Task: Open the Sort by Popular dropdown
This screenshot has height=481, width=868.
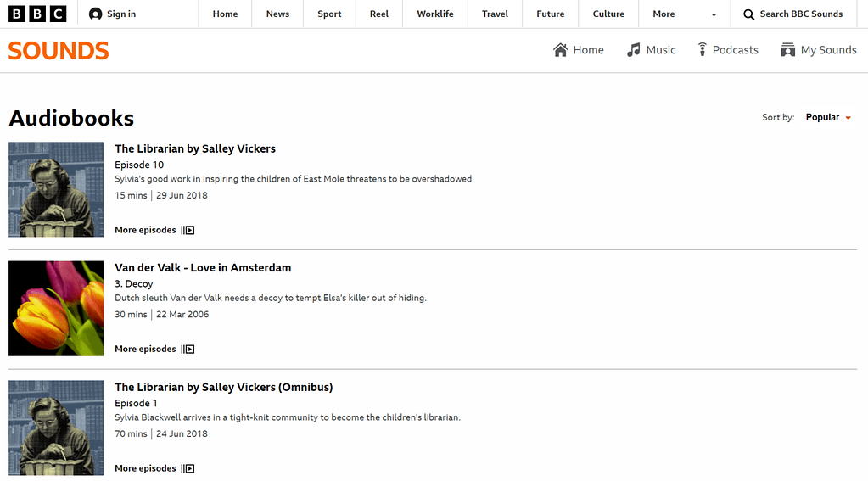Action: [828, 117]
